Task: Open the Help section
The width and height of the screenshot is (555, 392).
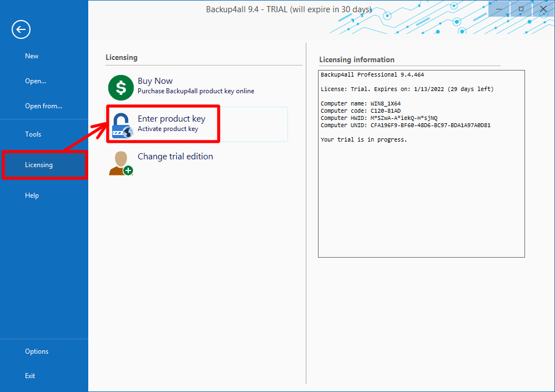Action: pyautogui.click(x=32, y=195)
